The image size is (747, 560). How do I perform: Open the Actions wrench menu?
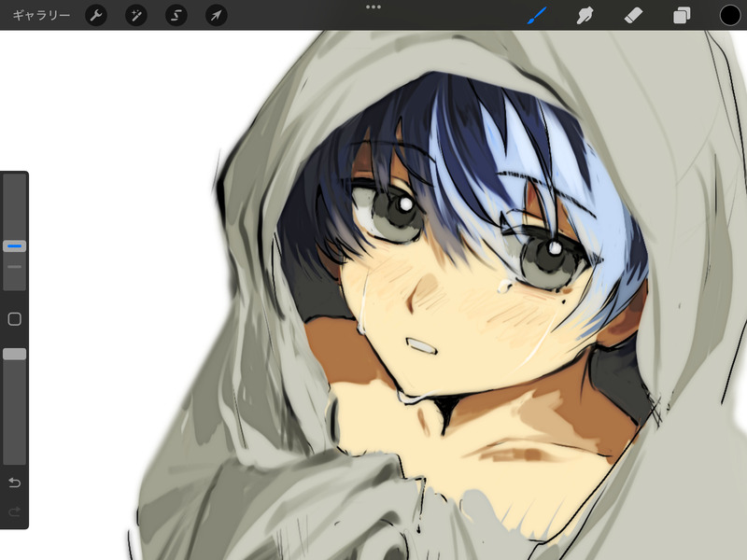[x=96, y=16]
